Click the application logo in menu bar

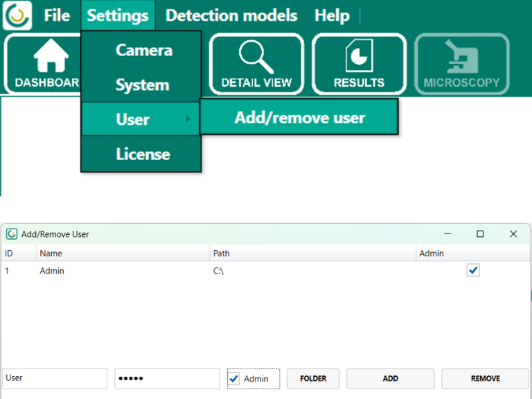tap(17, 15)
